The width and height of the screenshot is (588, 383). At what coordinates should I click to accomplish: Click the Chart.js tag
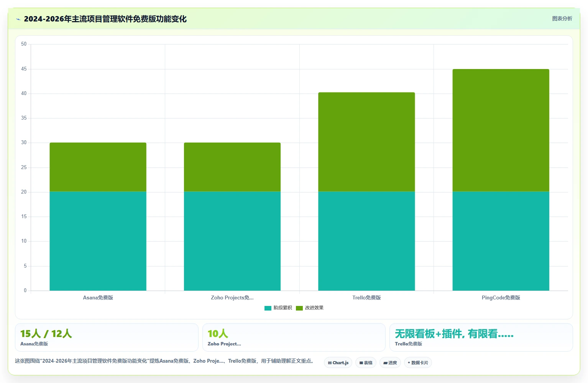[338, 363]
